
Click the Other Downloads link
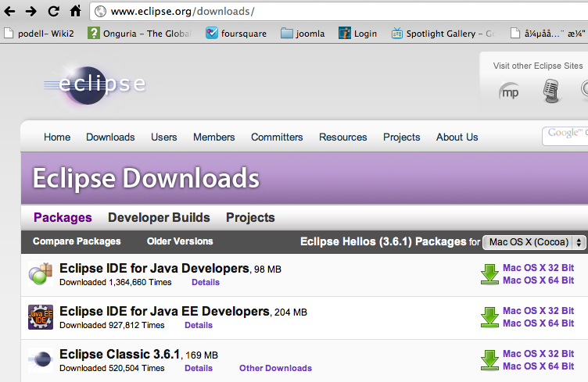point(275,369)
